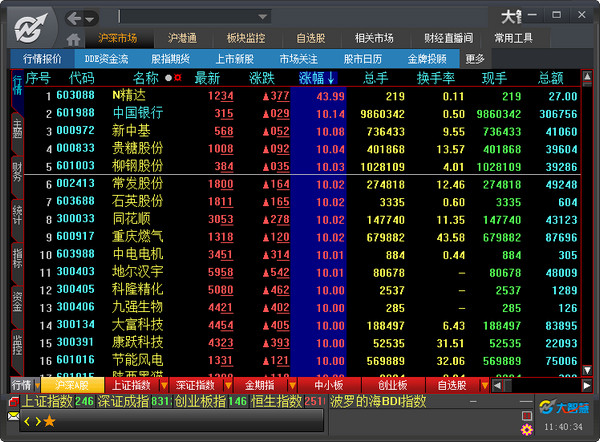Click the yellow previous arrow in the message bar
Viewport: 600px width, 442px height.
(x=27, y=422)
